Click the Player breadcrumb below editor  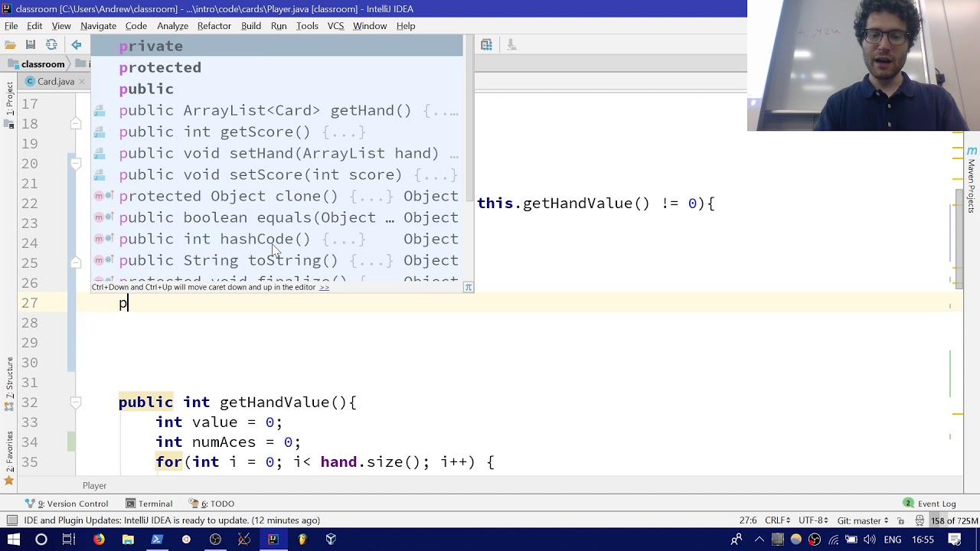pos(94,485)
